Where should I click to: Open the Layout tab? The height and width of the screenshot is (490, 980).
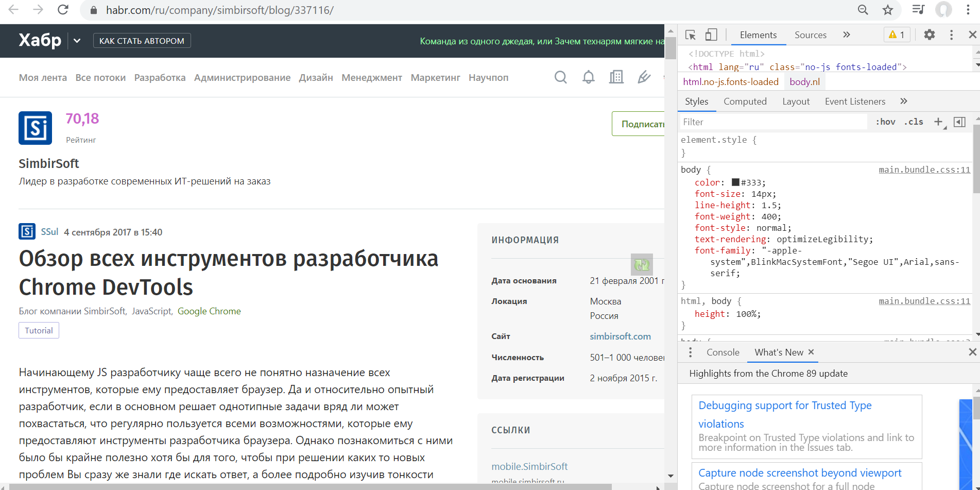(796, 102)
